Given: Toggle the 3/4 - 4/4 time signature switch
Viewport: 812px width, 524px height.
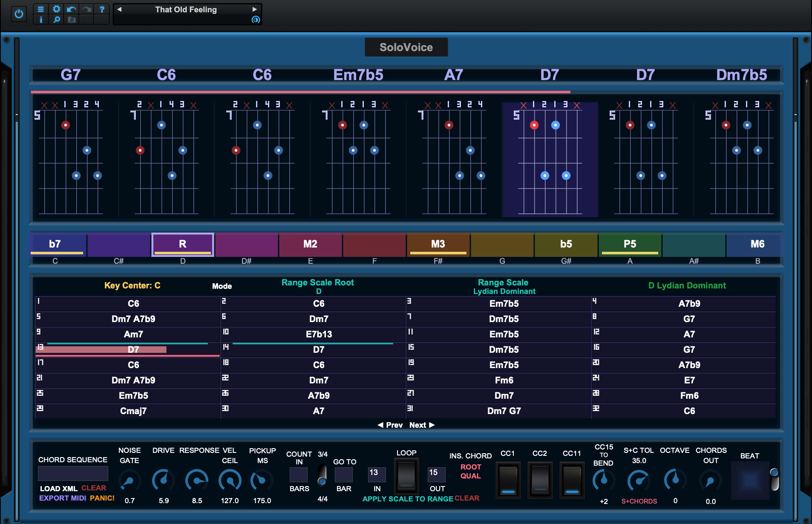Looking at the screenshot, I should pyautogui.click(x=322, y=475).
